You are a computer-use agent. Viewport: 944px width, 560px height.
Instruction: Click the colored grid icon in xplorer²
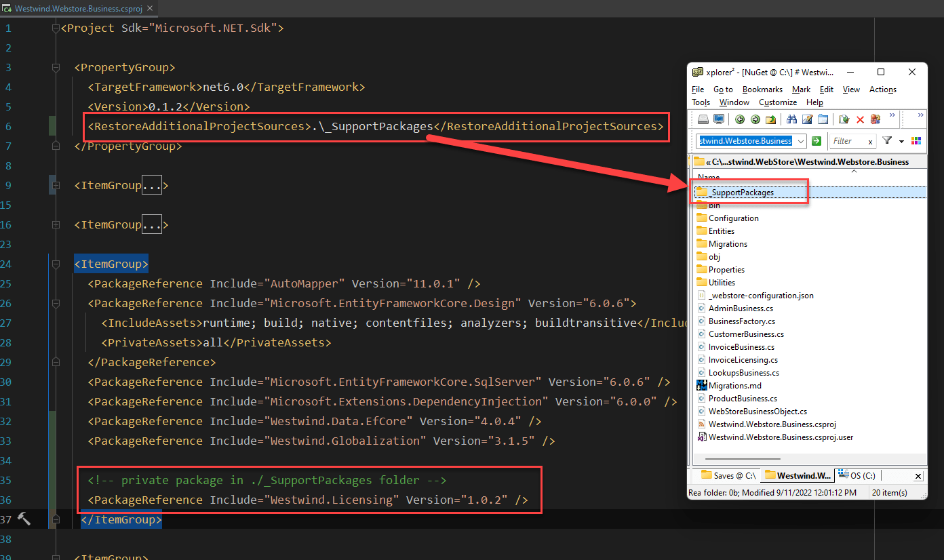pyautogui.click(x=916, y=141)
